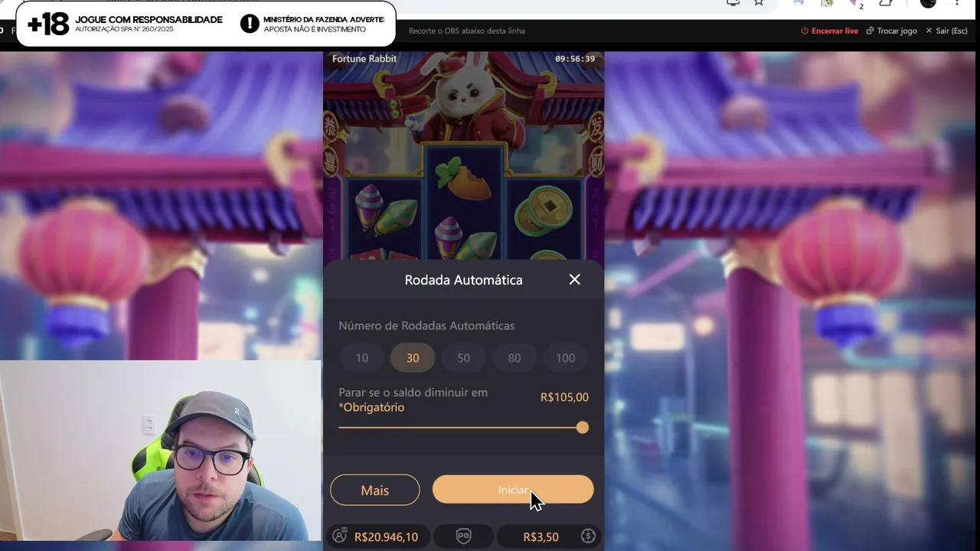
Task: Select 10 automatic spins
Action: tap(362, 357)
